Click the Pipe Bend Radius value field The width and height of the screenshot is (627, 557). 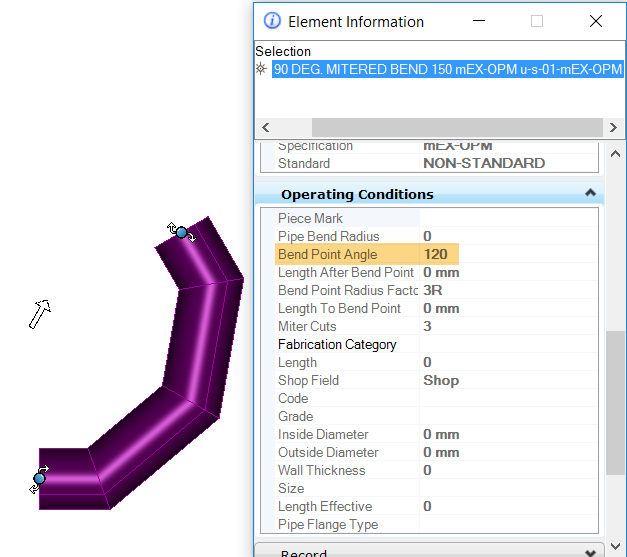tap(508, 236)
